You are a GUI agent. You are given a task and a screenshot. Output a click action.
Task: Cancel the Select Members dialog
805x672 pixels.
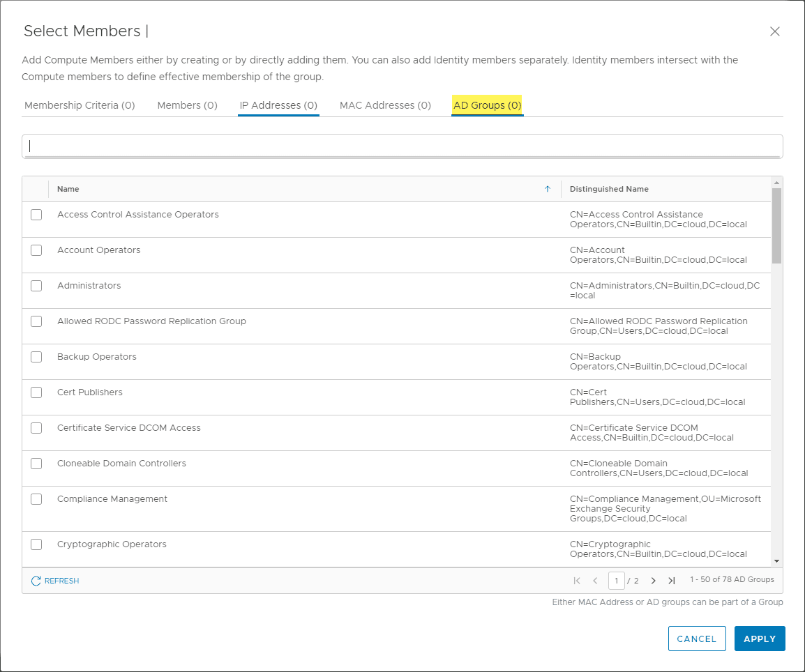(x=697, y=638)
